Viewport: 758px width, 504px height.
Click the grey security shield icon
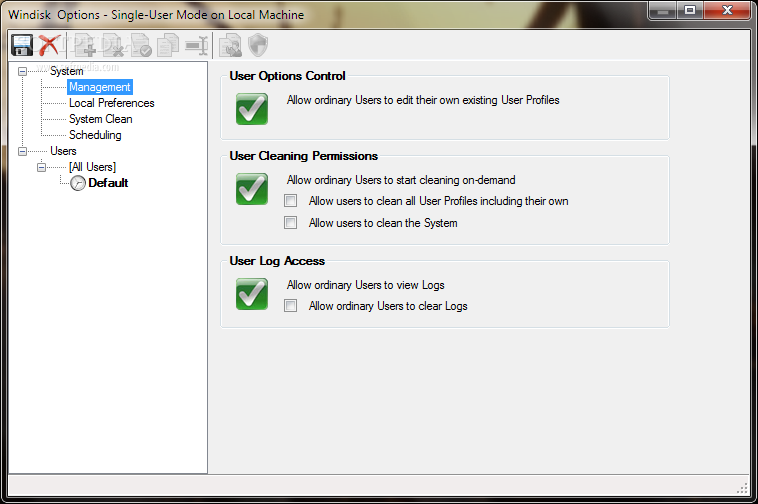[x=258, y=45]
